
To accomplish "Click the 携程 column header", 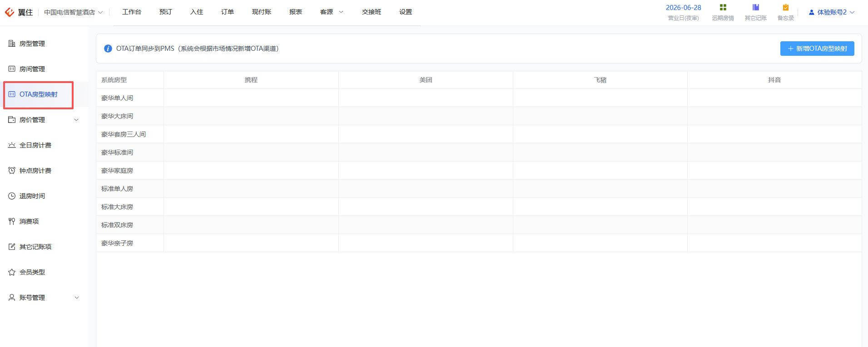I will [251, 80].
